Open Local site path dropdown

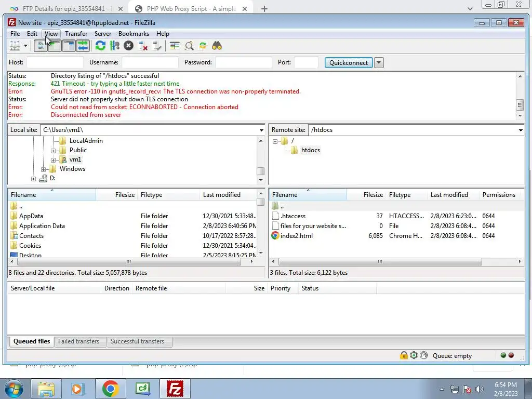pyautogui.click(x=261, y=130)
